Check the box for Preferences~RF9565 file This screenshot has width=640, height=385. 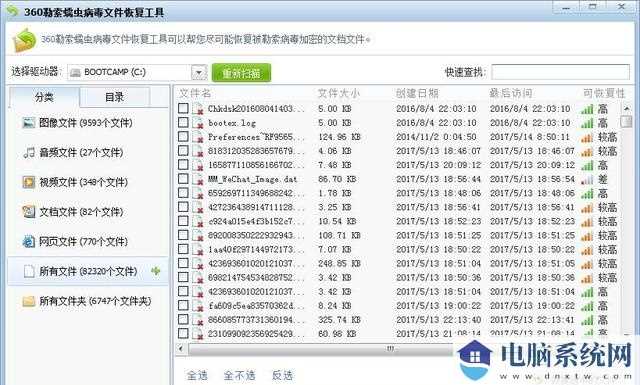(x=183, y=136)
